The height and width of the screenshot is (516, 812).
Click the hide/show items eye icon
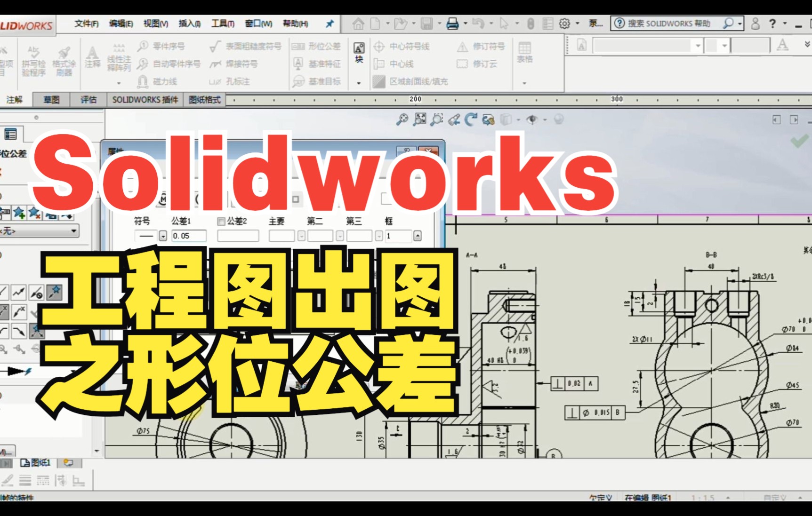(532, 119)
